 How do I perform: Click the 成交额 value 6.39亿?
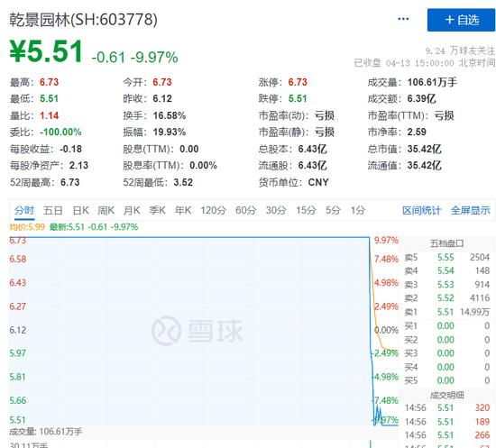[x=421, y=98]
